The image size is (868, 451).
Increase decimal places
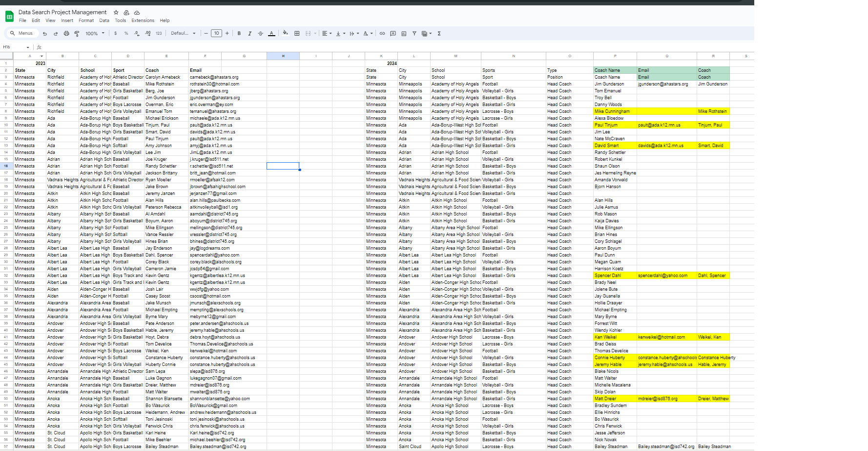pyautogui.click(x=148, y=34)
